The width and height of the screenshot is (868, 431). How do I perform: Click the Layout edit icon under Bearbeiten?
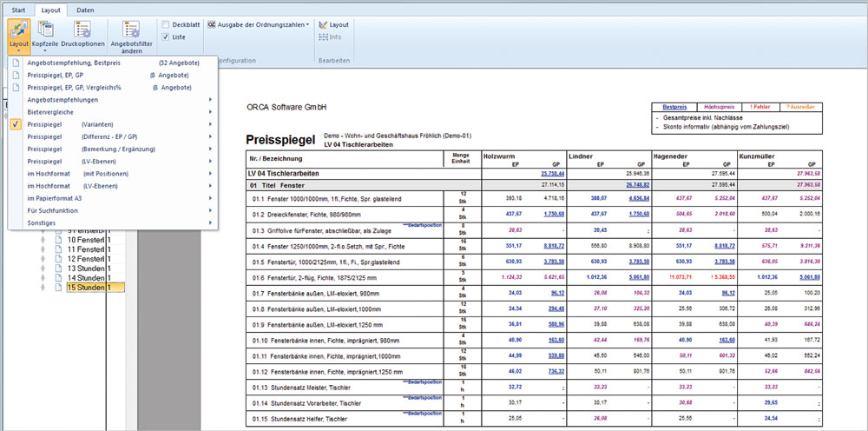322,25
